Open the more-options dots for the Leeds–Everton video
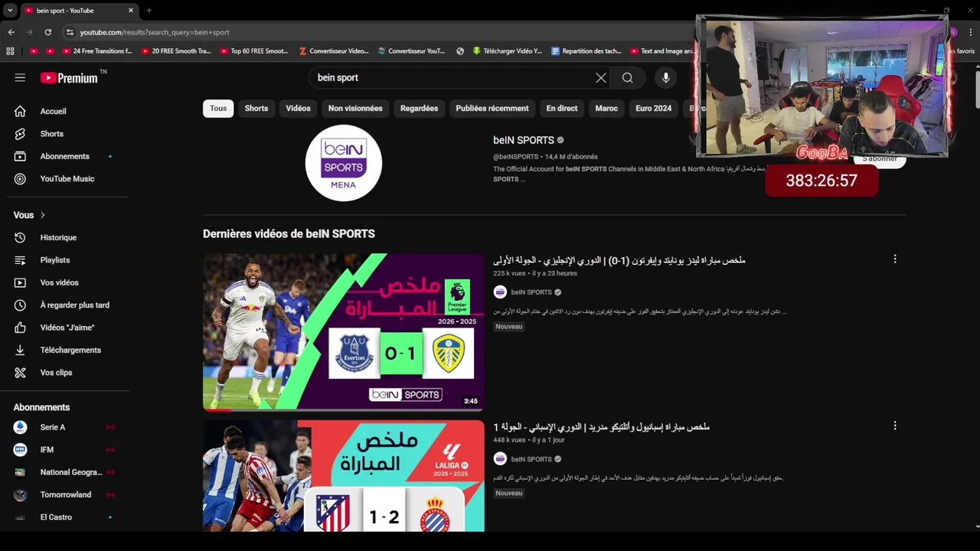980x551 pixels. pyautogui.click(x=894, y=259)
